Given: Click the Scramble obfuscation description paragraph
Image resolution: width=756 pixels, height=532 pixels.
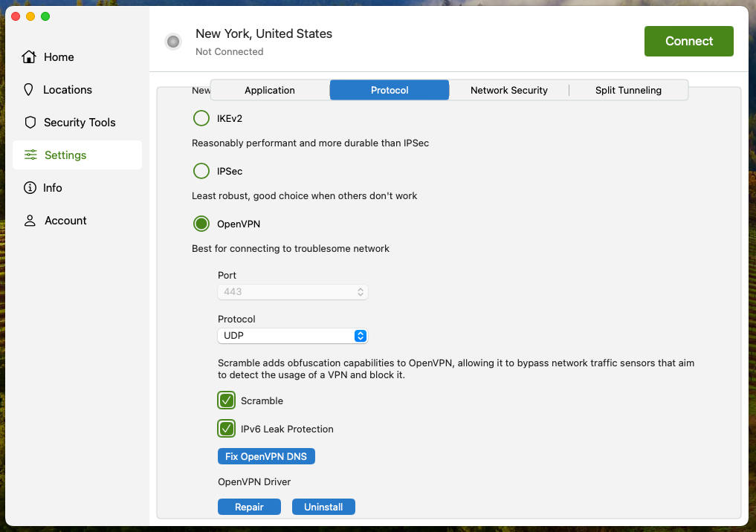Looking at the screenshot, I should pos(456,369).
